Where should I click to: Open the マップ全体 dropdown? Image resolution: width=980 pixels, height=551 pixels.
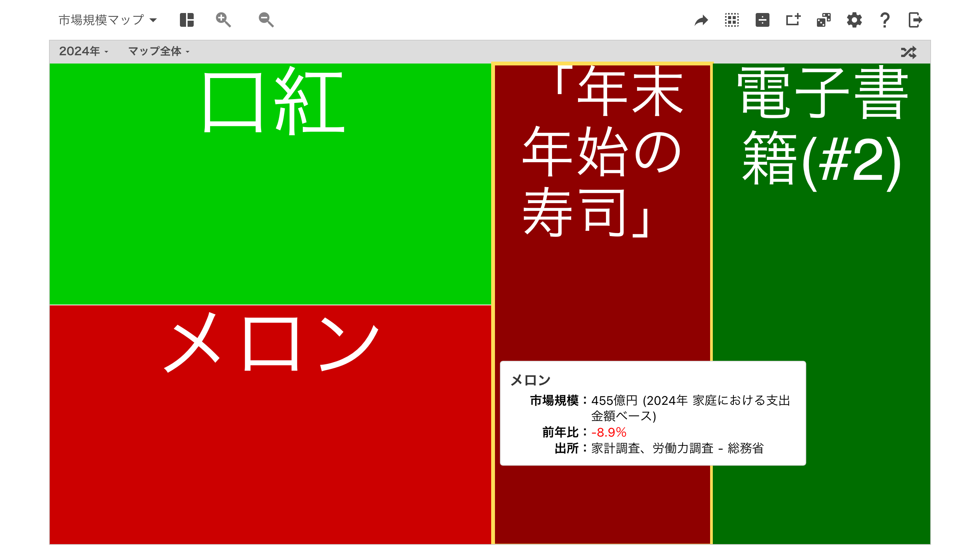coord(159,51)
